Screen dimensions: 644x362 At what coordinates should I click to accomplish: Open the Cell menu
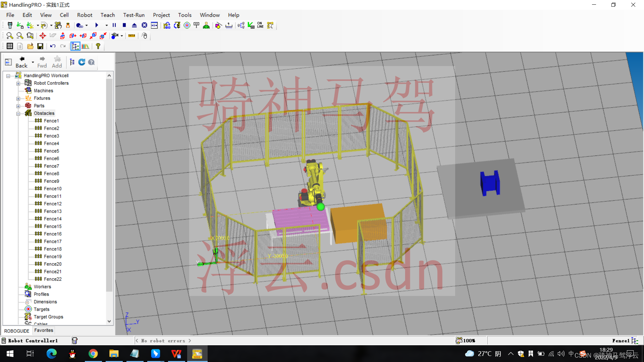click(x=64, y=15)
